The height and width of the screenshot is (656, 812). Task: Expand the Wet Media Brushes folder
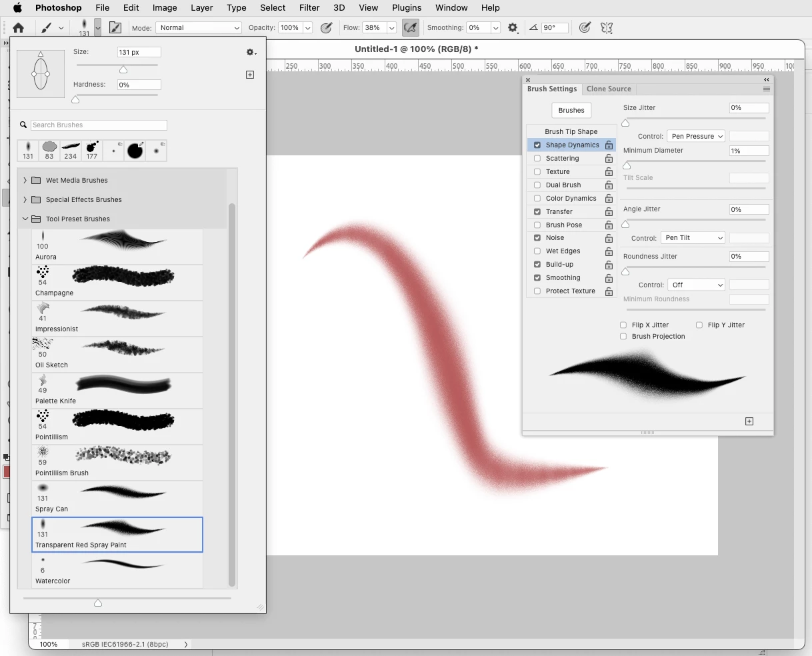pos(25,181)
